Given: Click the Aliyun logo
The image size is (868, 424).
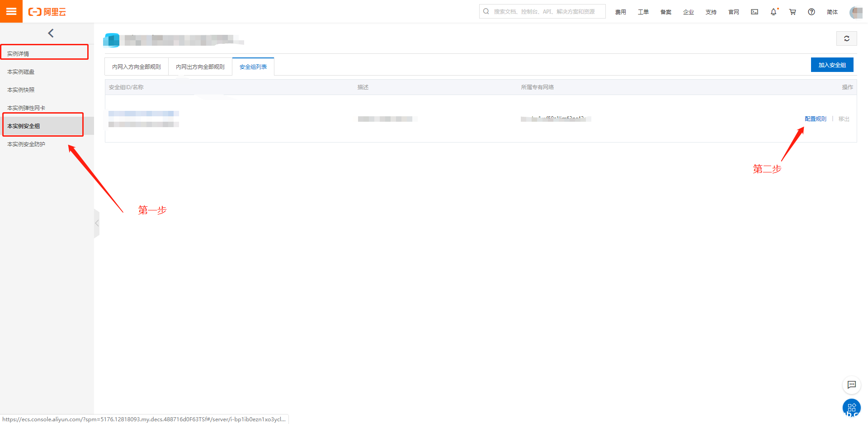Looking at the screenshot, I should click(47, 12).
